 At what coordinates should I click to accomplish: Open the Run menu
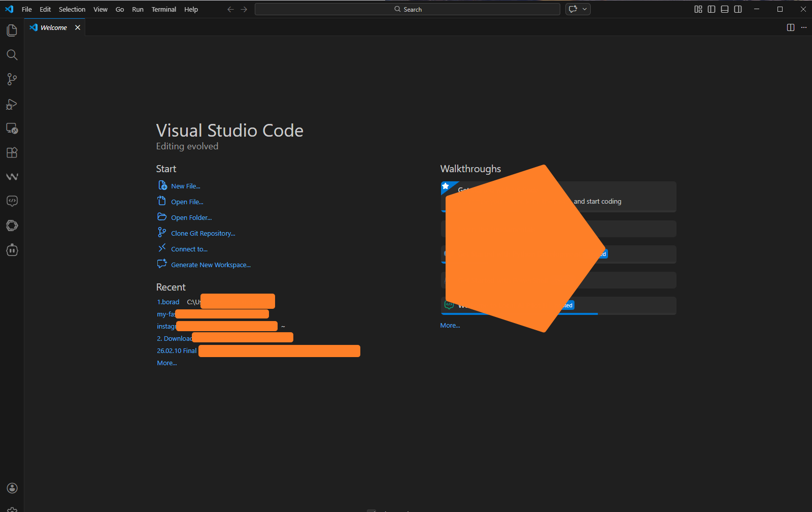(138, 9)
